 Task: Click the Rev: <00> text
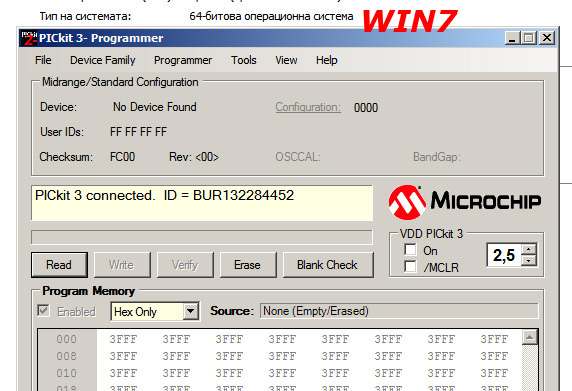[194, 157]
